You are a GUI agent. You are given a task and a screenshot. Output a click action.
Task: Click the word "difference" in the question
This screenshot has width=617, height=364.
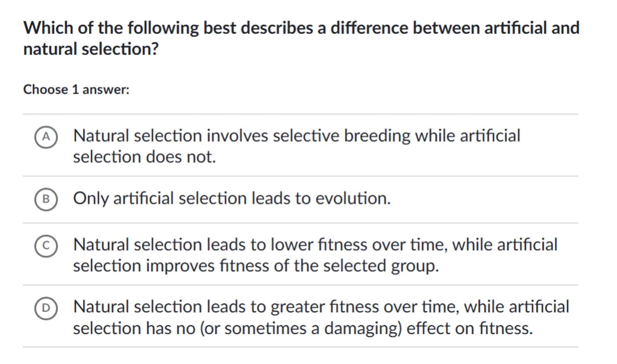point(369,28)
